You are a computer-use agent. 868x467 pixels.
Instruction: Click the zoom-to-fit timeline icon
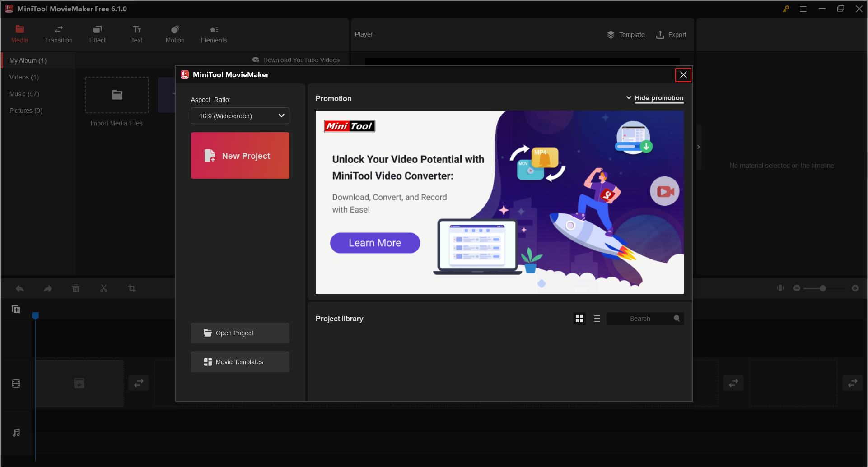click(x=780, y=288)
